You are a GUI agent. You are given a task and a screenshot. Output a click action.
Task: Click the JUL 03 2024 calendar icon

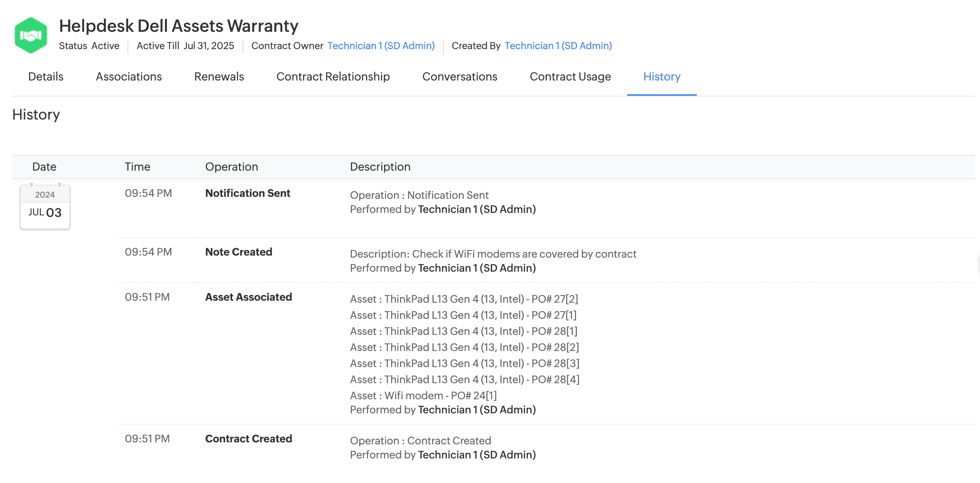(x=45, y=207)
